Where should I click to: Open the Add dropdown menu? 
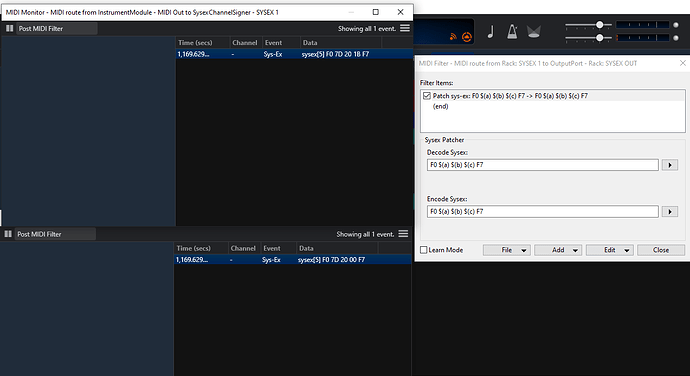pos(558,250)
